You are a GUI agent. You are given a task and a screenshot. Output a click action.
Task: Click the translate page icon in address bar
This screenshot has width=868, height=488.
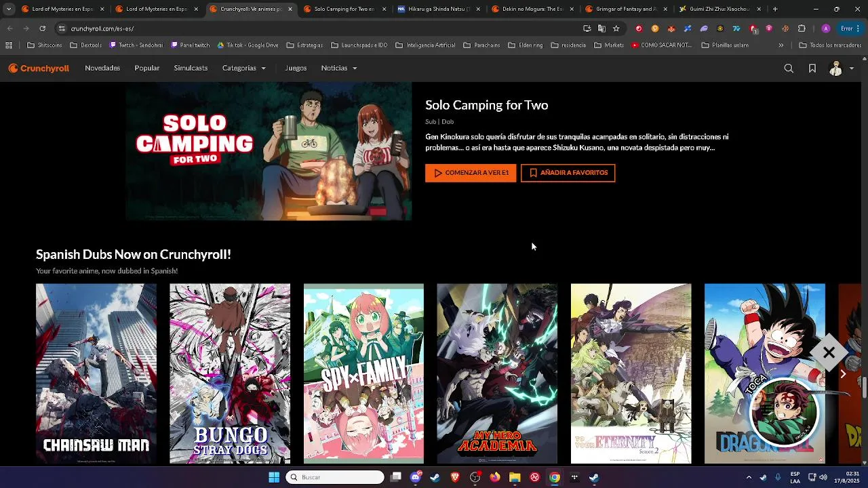601,28
